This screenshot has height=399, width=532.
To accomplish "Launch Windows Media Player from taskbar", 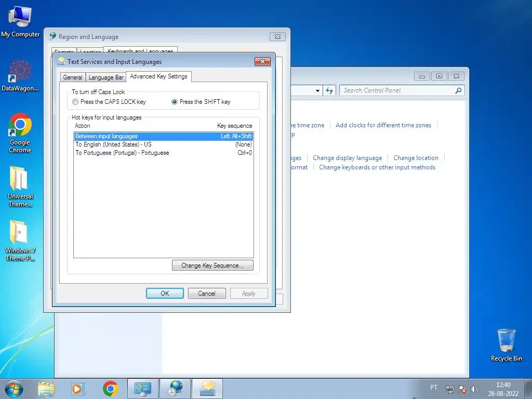I will (x=78, y=389).
